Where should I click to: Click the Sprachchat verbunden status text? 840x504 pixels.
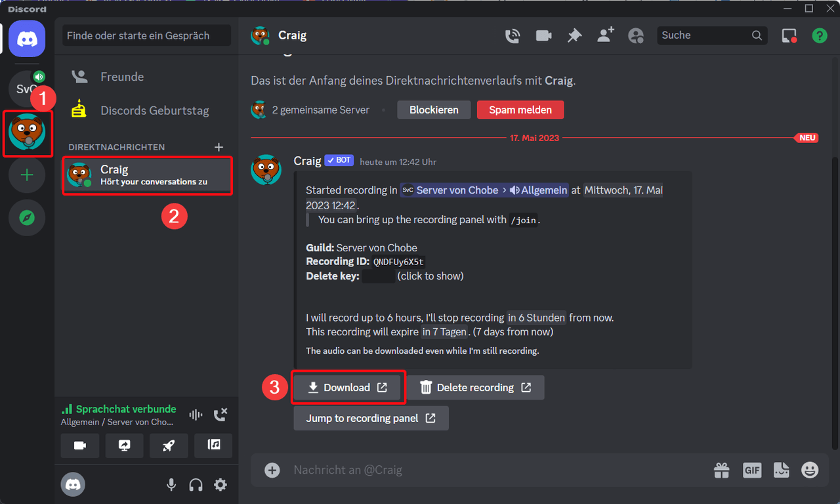[x=126, y=409]
